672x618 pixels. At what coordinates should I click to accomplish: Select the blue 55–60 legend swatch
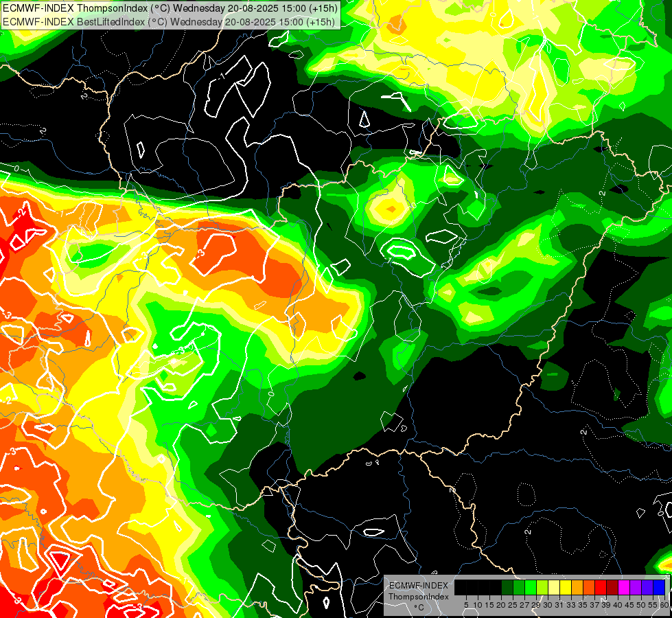click(x=659, y=587)
